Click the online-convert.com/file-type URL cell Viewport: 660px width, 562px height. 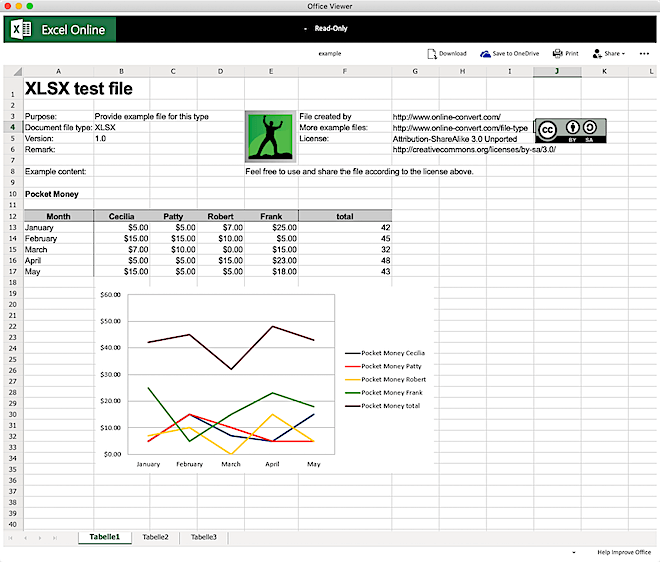click(x=460, y=128)
